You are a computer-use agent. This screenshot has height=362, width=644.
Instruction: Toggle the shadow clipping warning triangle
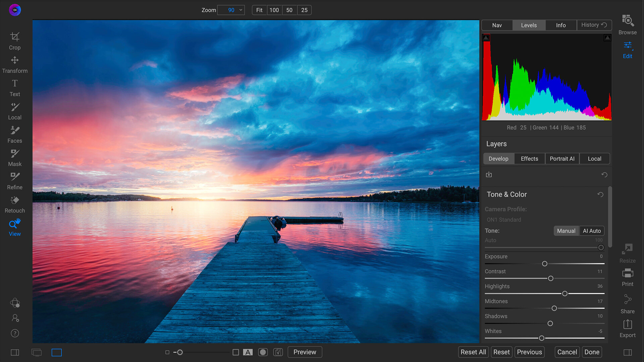click(486, 38)
